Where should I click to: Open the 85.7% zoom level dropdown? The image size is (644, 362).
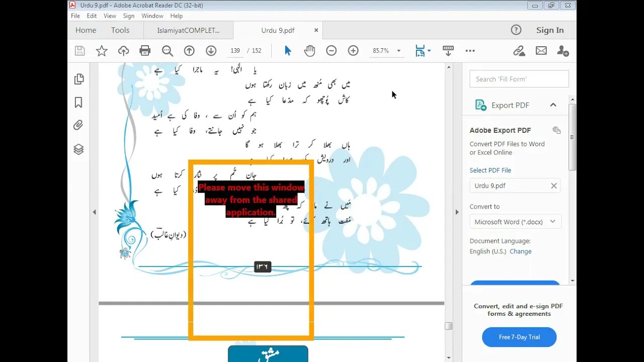[x=398, y=51]
